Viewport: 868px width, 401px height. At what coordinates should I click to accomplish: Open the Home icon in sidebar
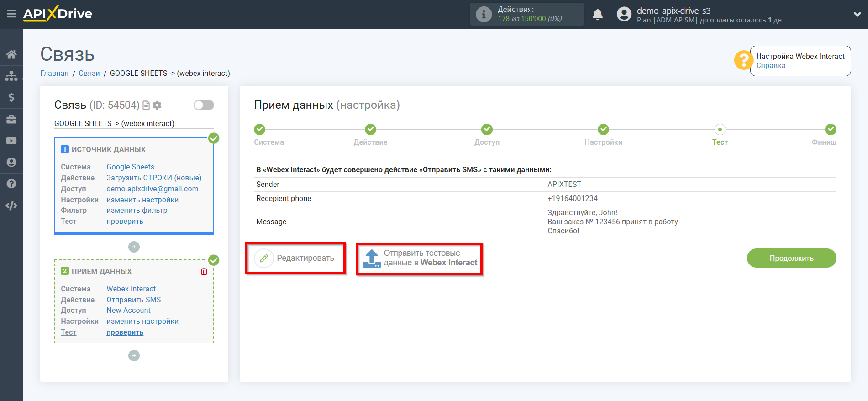11,54
